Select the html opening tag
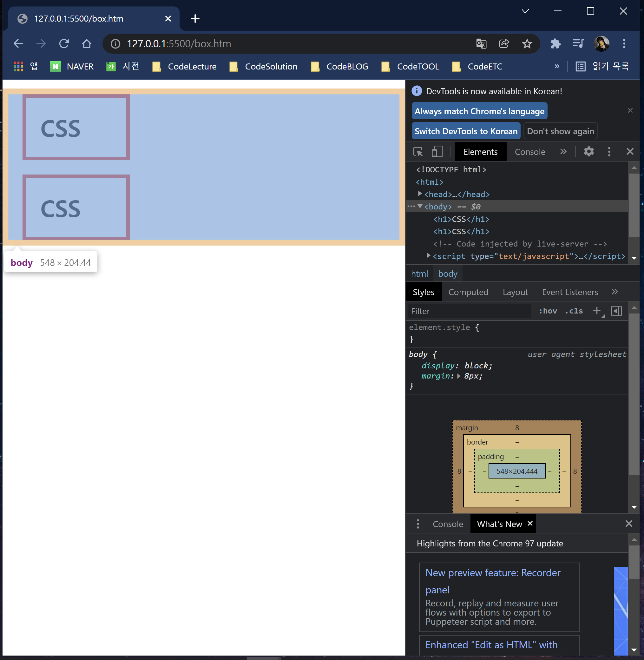This screenshot has width=644, height=660. point(429,182)
